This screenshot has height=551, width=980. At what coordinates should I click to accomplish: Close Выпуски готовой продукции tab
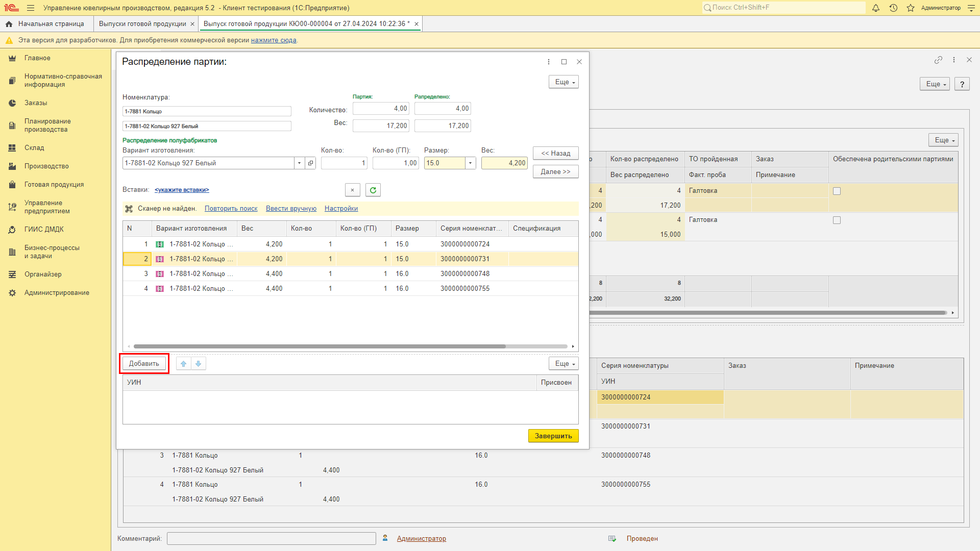(x=192, y=24)
